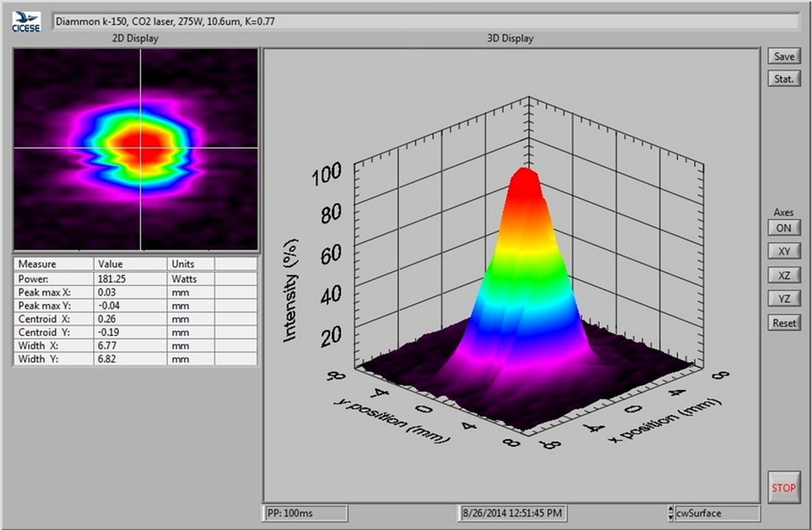This screenshot has height=530, width=812.
Task: Click the laser description title field
Action: click(x=426, y=22)
